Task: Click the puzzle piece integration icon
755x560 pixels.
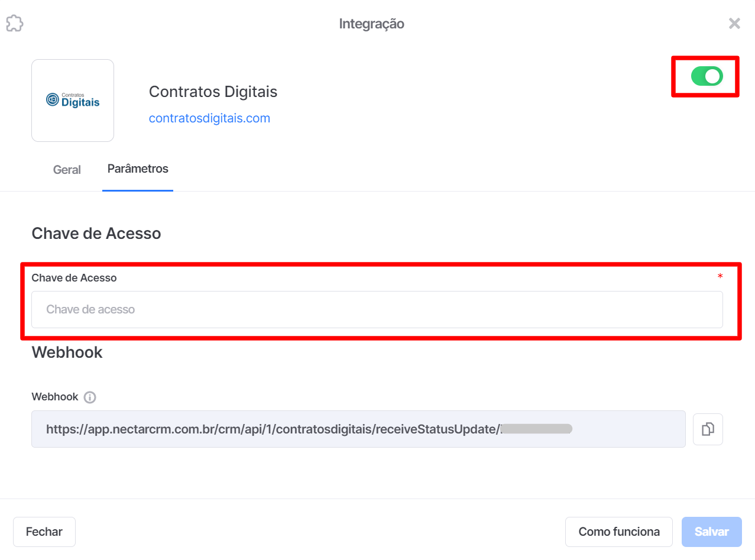Action: (14, 24)
